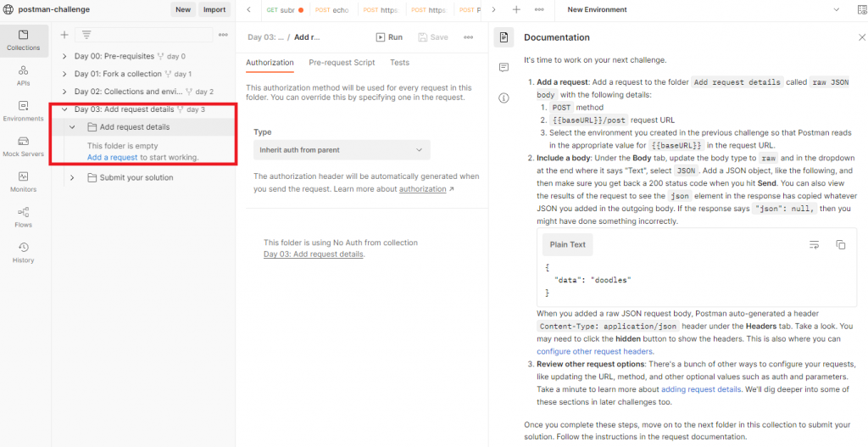Open the Collections sidebar icon
The image size is (868, 447).
pos(23,41)
